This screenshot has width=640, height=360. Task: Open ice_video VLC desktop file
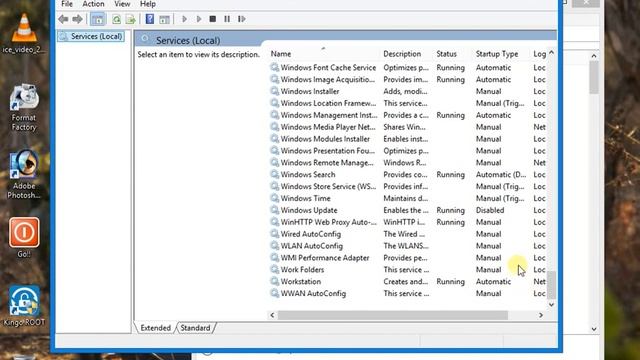click(24, 33)
